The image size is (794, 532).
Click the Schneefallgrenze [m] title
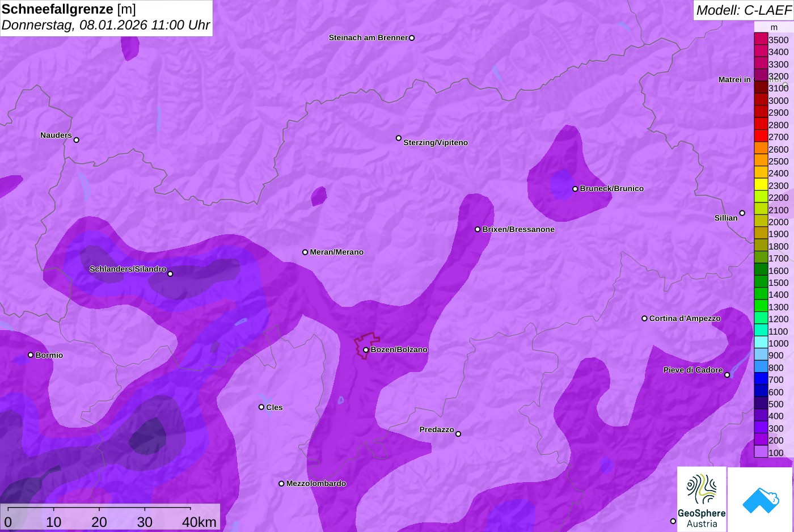tap(69, 9)
